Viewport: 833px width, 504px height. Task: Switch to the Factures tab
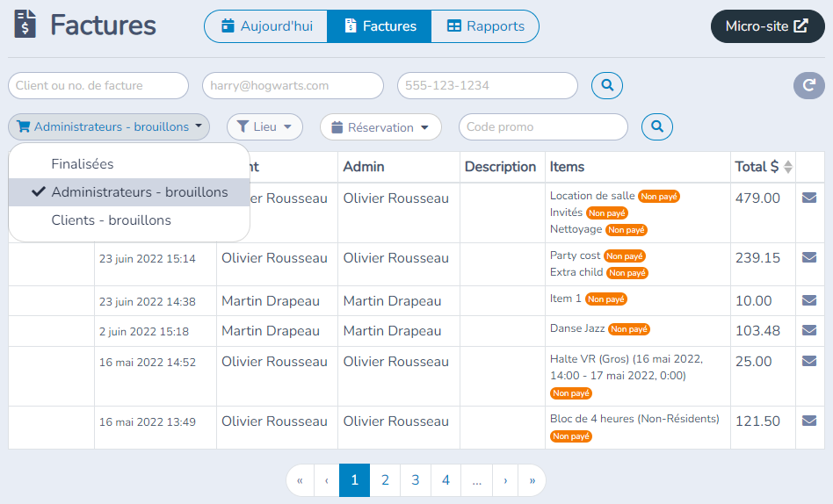point(380,26)
